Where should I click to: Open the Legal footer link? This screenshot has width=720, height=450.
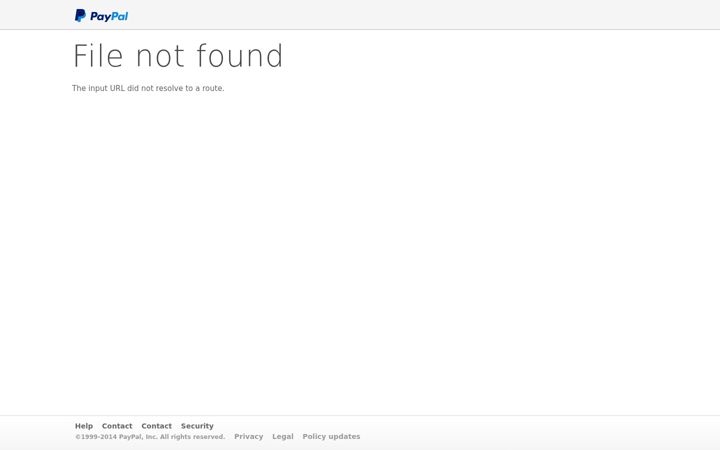coord(283,437)
